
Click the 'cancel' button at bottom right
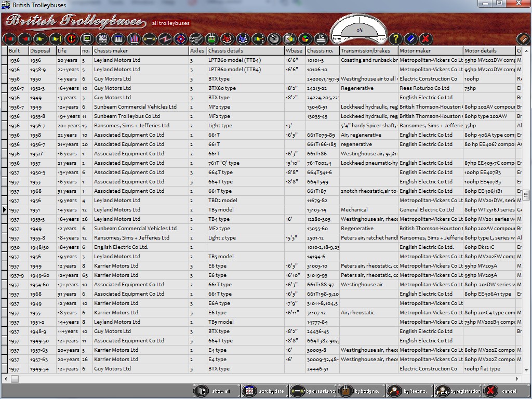(x=502, y=391)
